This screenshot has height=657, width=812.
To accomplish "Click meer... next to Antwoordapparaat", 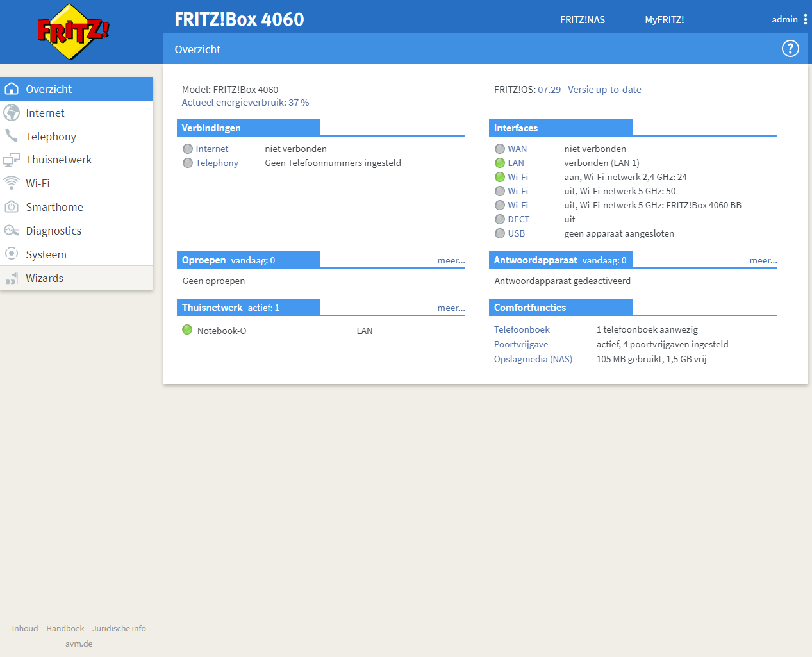I will click(x=763, y=260).
